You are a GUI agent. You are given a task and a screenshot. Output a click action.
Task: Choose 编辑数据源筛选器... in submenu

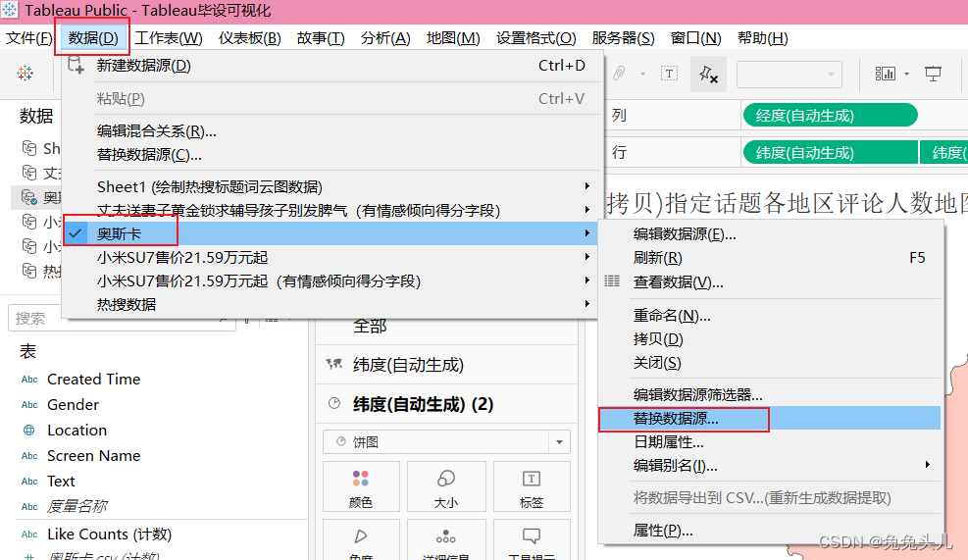click(770, 395)
